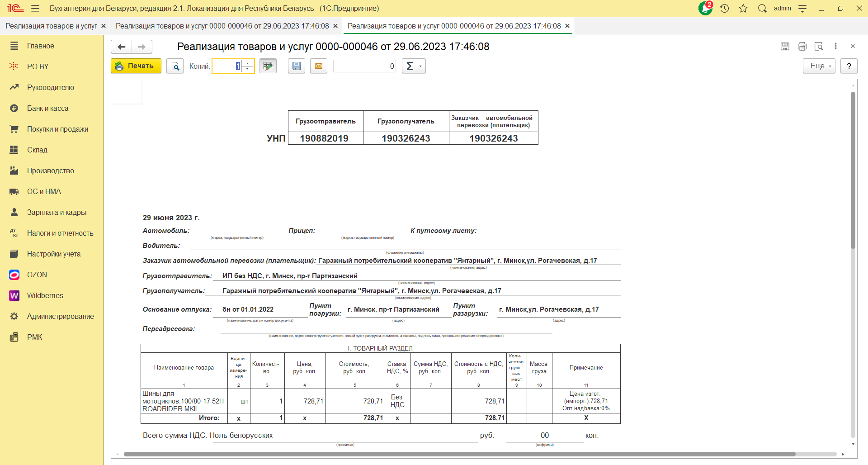This screenshot has width=868, height=465.
Task: Toggle the table editing mode button
Action: (x=268, y=66)
